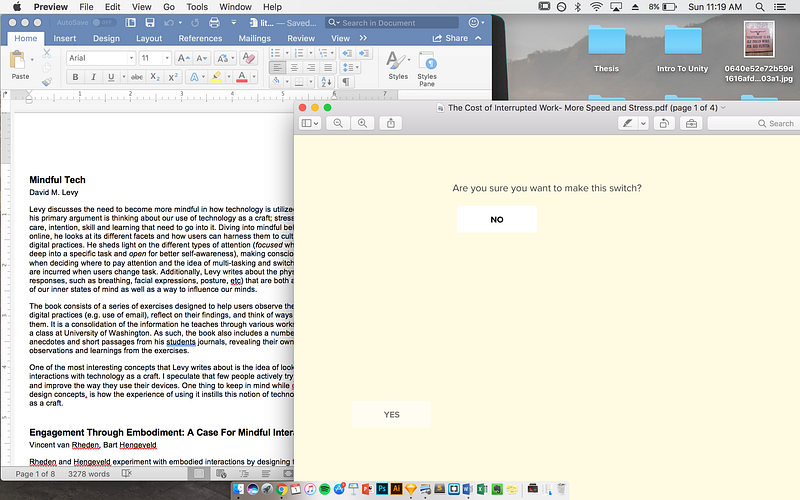Screen dimensions: 800x500
Task: Apply superscript formatting in Word
Action: (x=173, y=77)
